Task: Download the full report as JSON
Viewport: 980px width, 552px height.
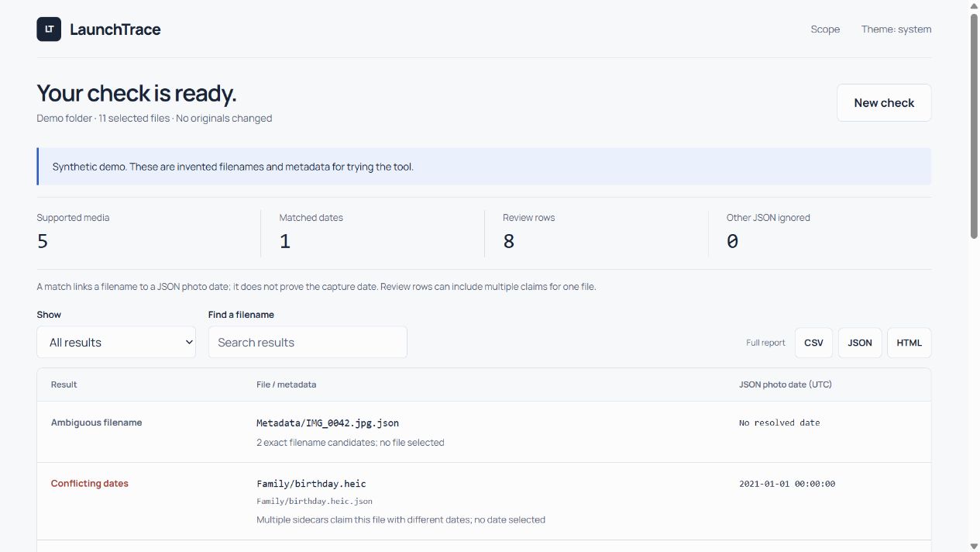Action: (x=860, y=343)
